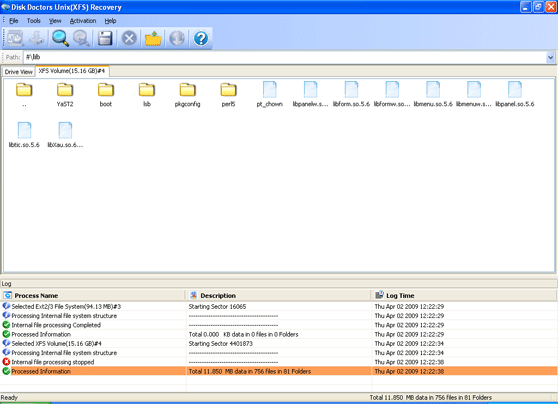Open the Help menu
The height and width of the screenshot is (404, 558).
tap(110, 21)
